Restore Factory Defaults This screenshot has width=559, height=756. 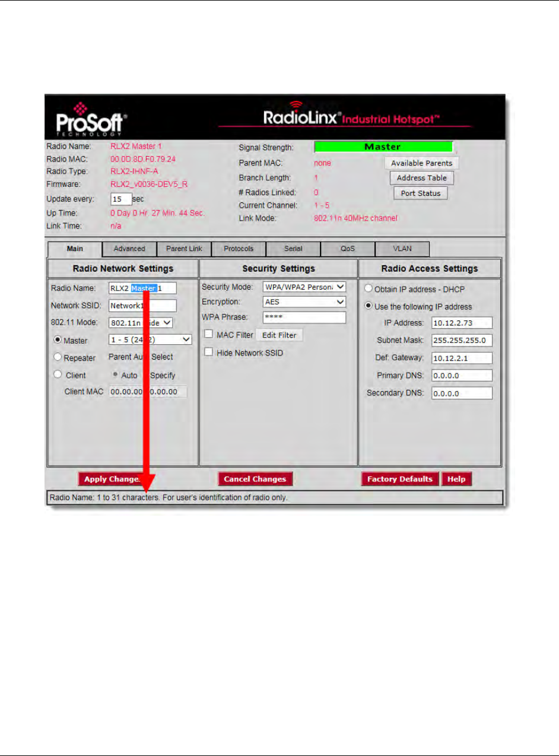click(x=400, y=479)
